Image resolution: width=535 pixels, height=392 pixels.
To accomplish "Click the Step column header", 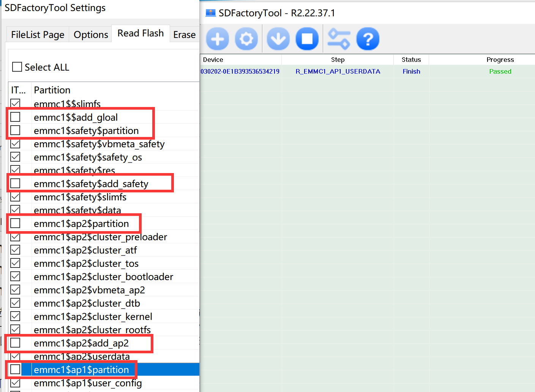I will (x=338, y=60).
